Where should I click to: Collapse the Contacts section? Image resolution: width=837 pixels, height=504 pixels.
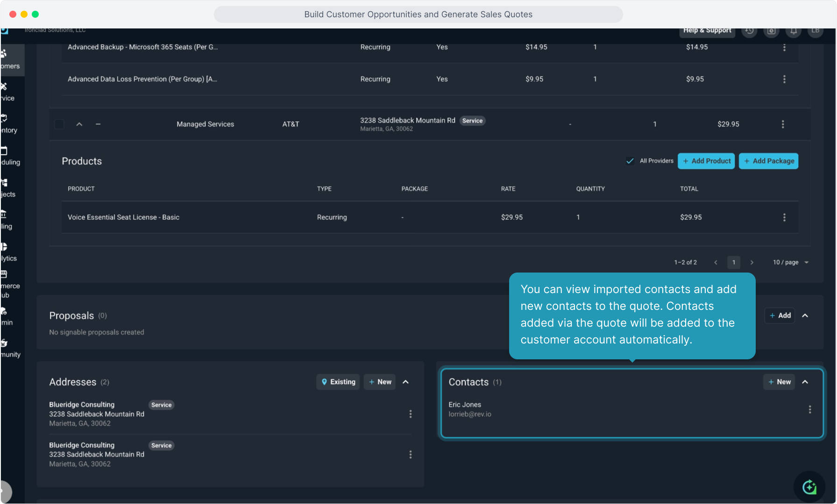pyautogui.click(x=805, y=382)
